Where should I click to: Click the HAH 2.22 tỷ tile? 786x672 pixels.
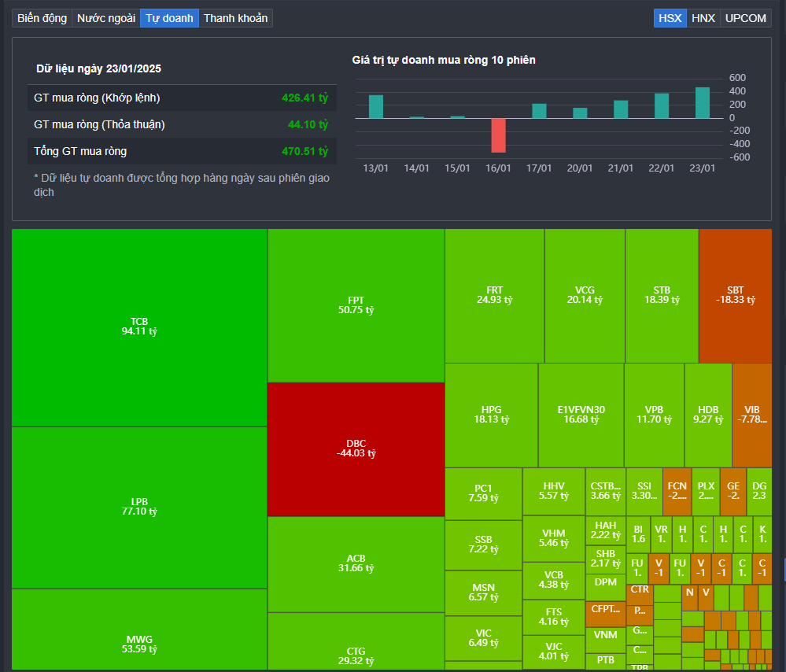[x=606, y=530]
